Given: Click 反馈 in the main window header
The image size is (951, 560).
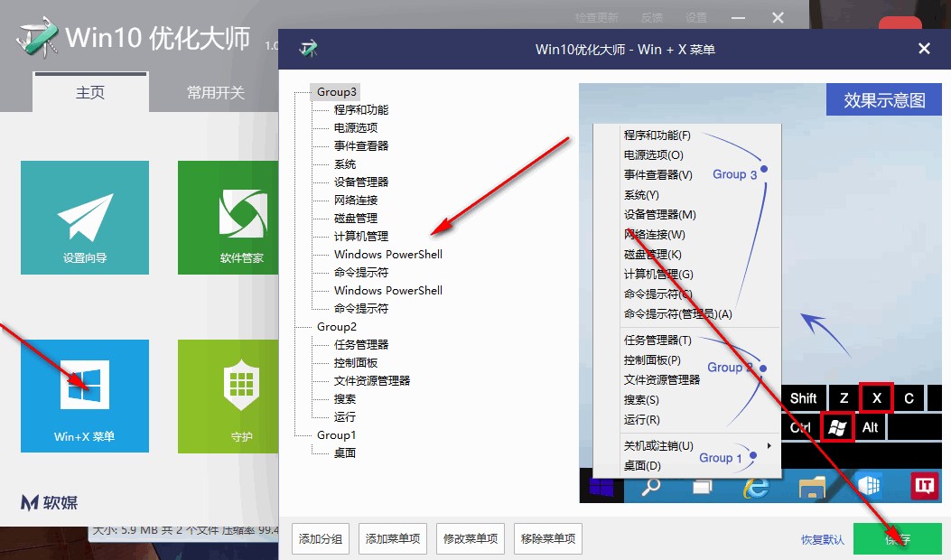Looking at the screenshot, I should (652, 17).
